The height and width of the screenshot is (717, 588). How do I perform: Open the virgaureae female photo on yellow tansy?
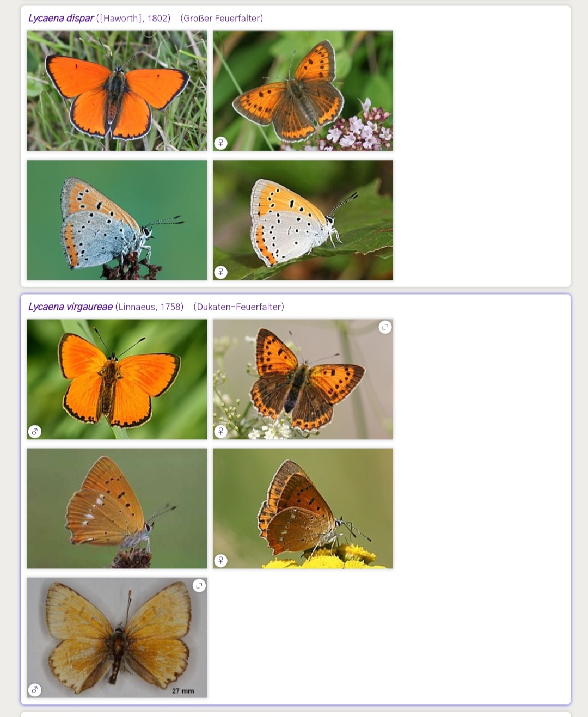303,508
